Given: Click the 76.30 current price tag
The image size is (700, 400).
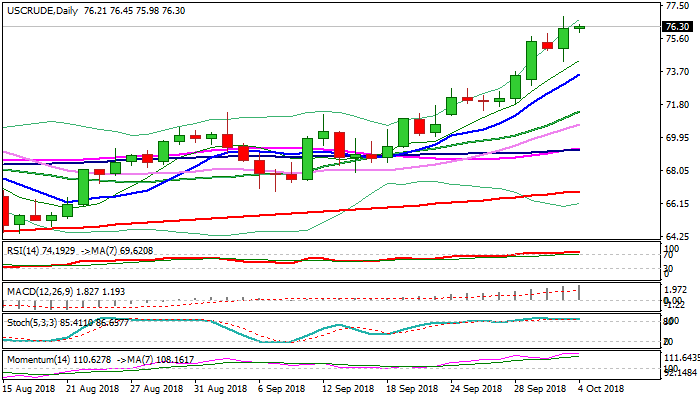Looking at the screenshot, I should click(676, 27).
